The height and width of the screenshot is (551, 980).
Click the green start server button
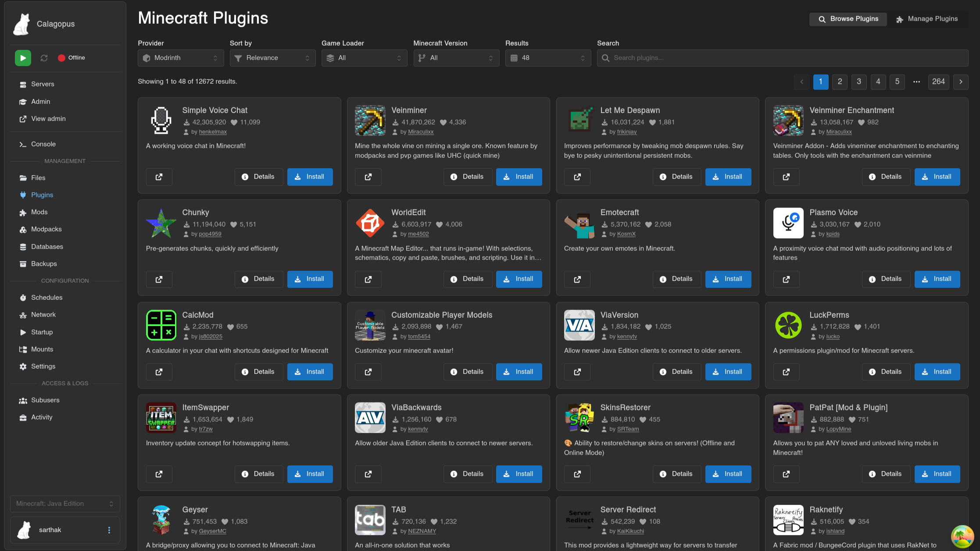pos(23,58)
